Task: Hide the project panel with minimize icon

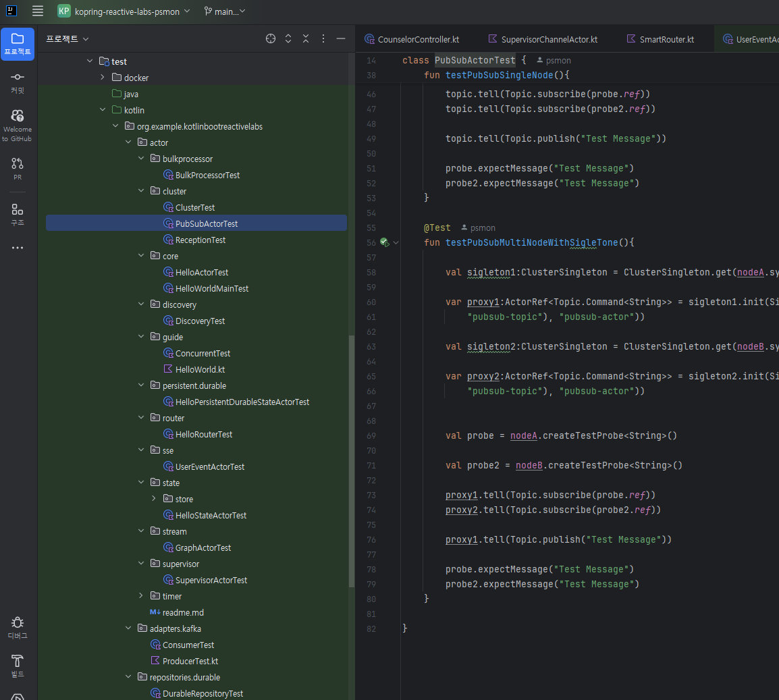Action: coord(341,38)
